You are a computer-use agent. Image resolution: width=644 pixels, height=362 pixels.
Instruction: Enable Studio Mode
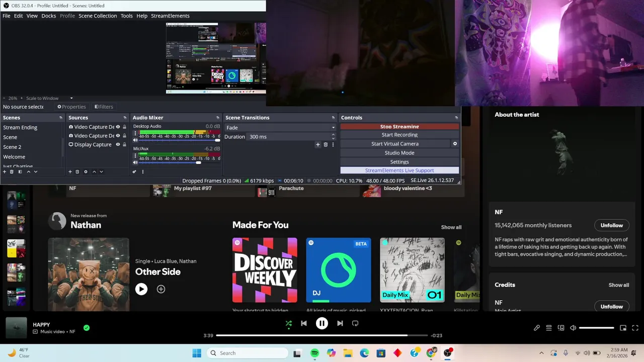[x=399, y=153]
